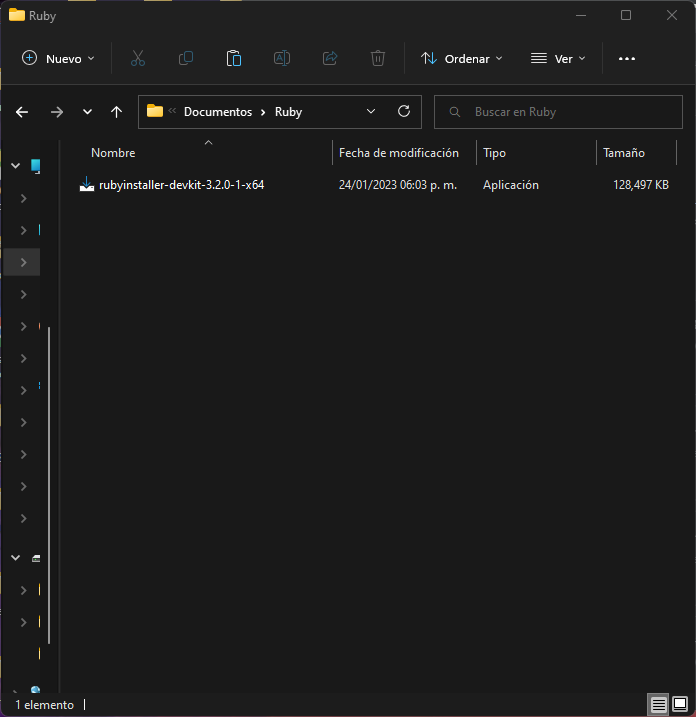Expand the highlighted sidebar tree item
This screenshot has height=717, width=696.
[23, 262]
